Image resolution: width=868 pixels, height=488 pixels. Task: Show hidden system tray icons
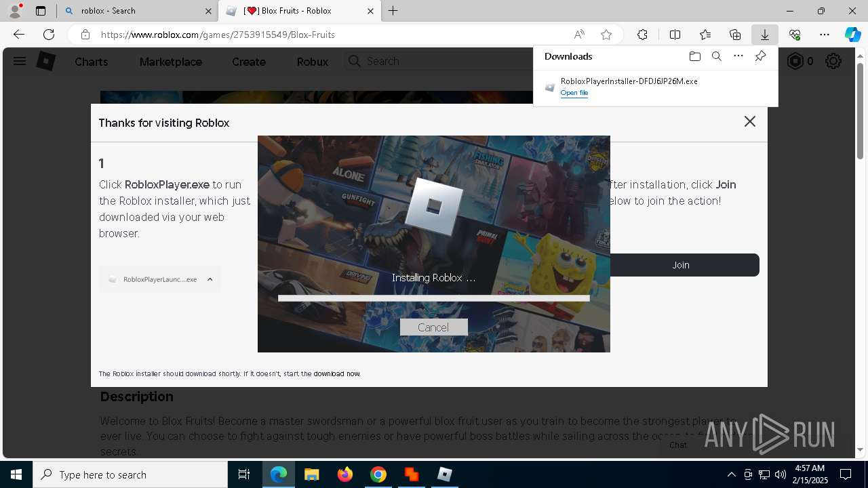(731, 474)
